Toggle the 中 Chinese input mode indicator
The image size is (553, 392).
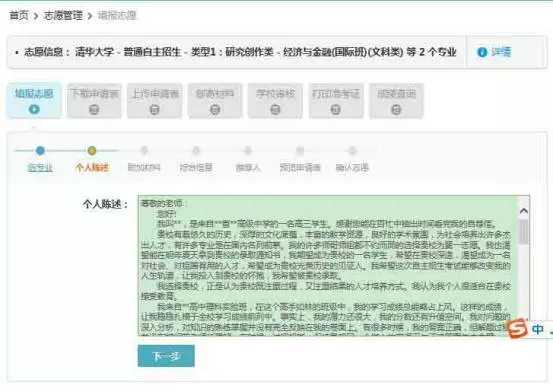537,329
